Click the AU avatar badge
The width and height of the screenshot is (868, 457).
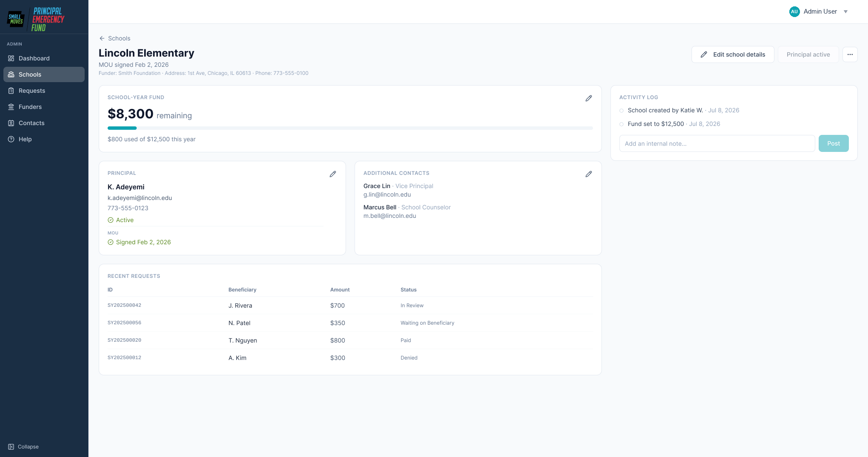794,11
